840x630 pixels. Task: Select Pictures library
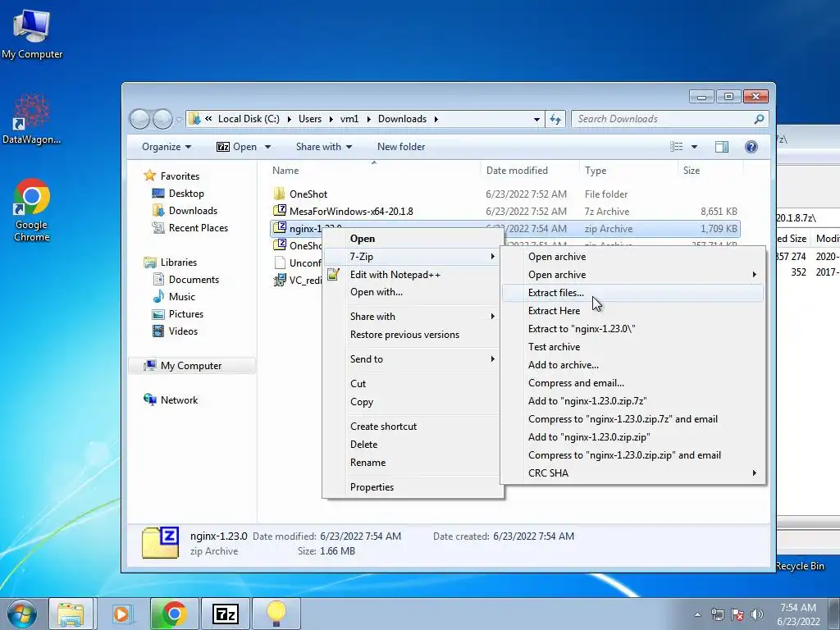click(186, 314)
